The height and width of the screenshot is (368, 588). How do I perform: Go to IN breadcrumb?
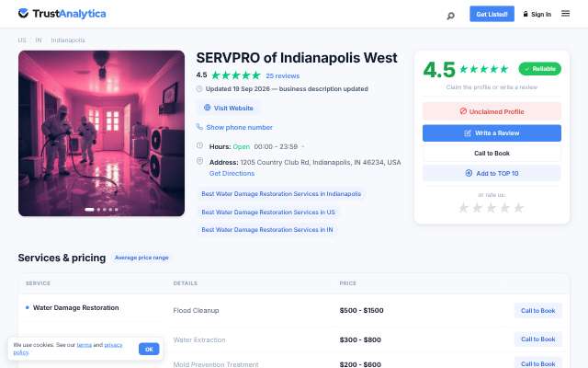39,40
